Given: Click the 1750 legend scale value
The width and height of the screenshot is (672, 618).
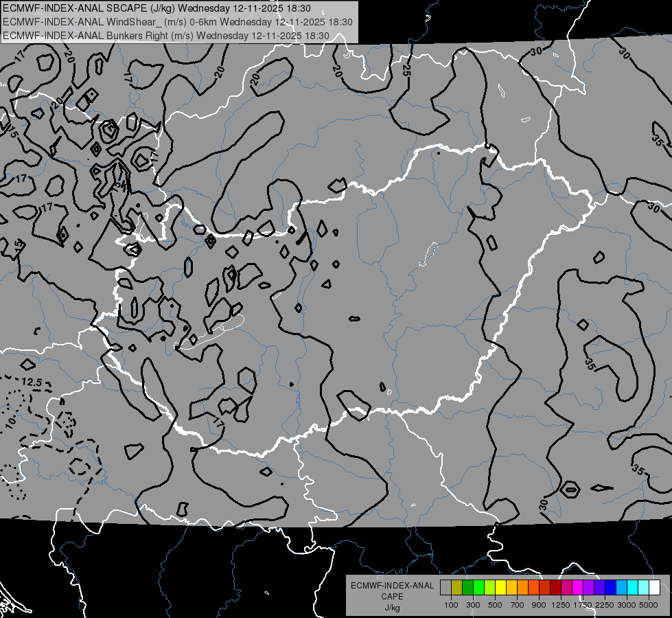Looking at the screenshot, I should tap(583, 605).
